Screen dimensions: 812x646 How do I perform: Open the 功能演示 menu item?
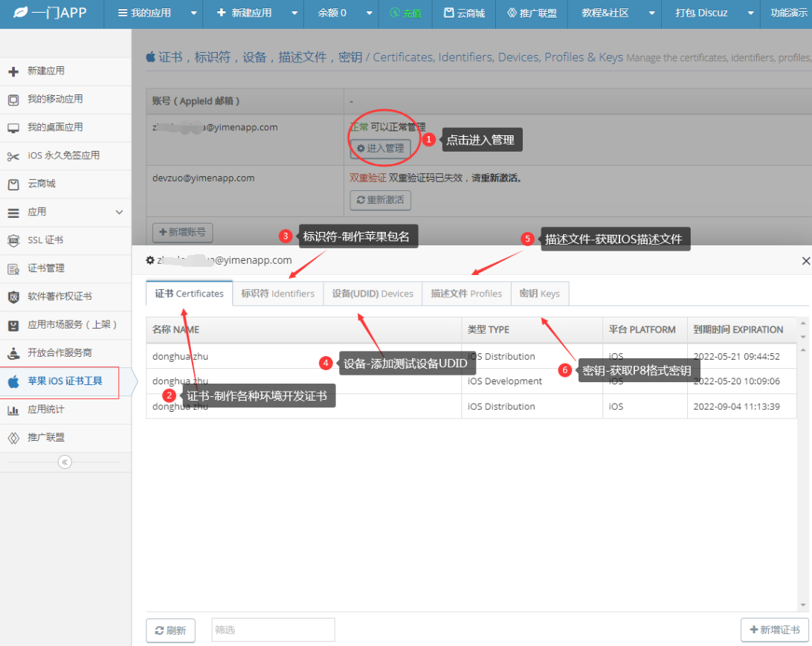pos(787,13)
